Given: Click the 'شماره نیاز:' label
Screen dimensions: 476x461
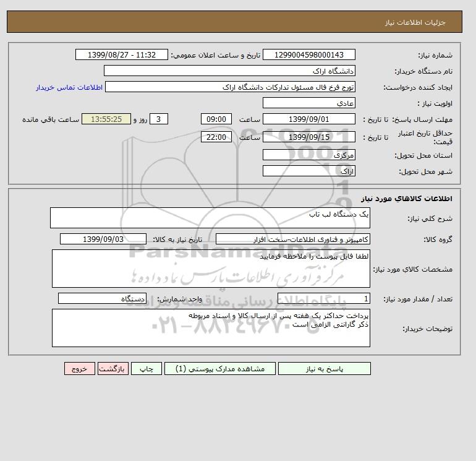Looking at the screenshot, I should (435, 55).
